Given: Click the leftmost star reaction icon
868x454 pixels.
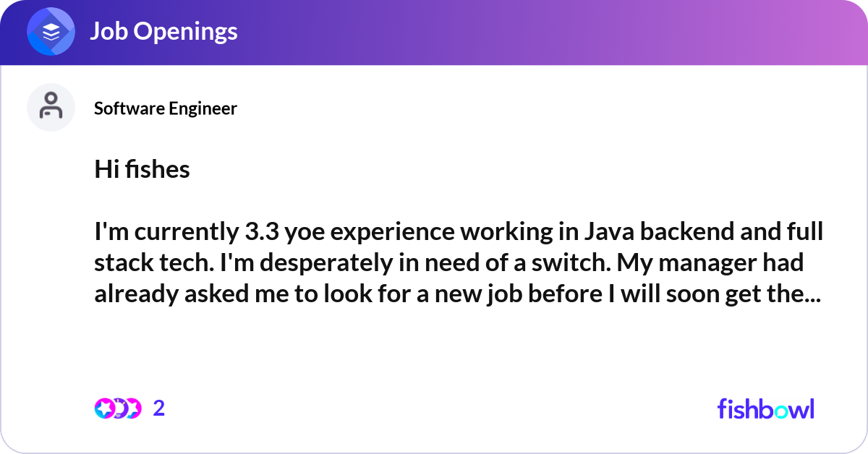Looking at the screenshot, I should [x=104, y=408].
